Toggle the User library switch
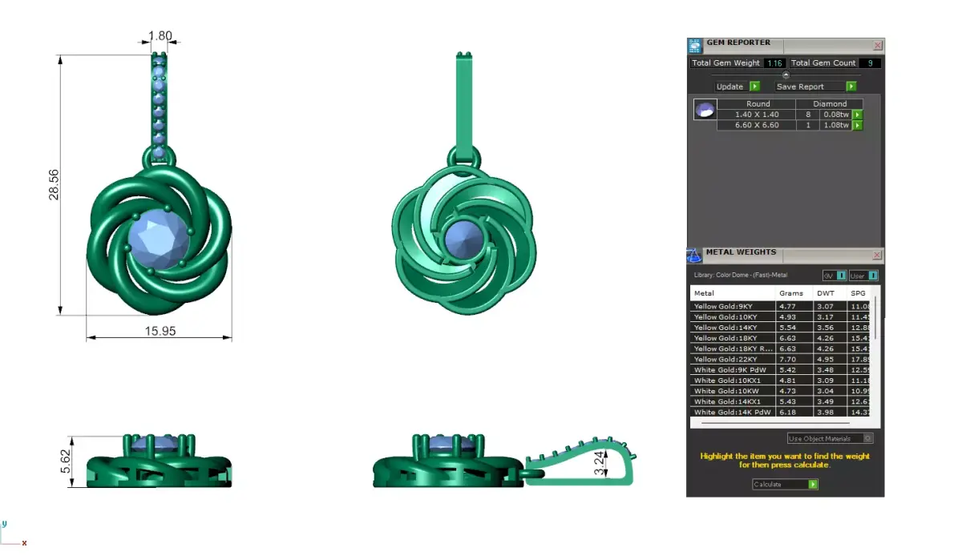The height and width of the screenshot is (560, 962). pos(863,276)
